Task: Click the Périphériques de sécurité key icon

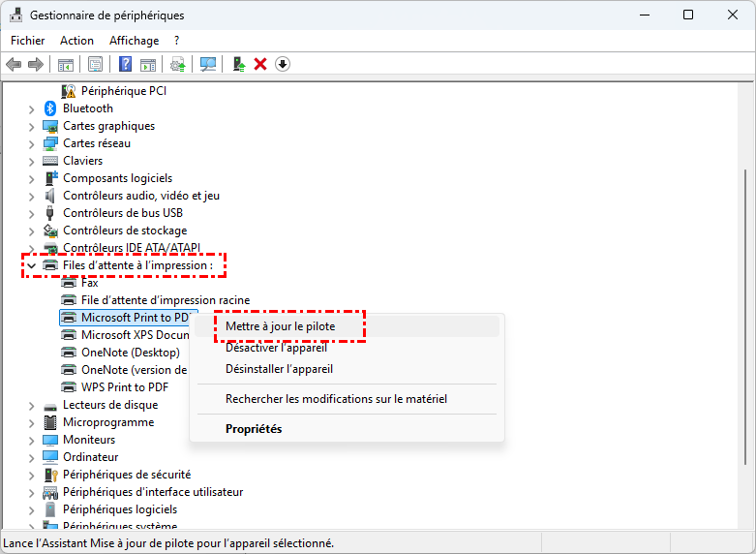Action: click(50, 475)
